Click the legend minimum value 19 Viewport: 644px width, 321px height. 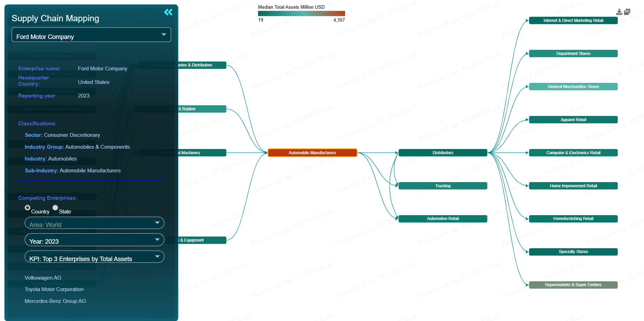pos(261,20)
